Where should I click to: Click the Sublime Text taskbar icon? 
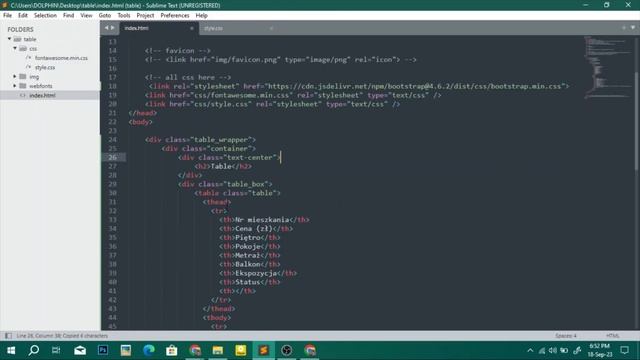(x=263, y=350)
